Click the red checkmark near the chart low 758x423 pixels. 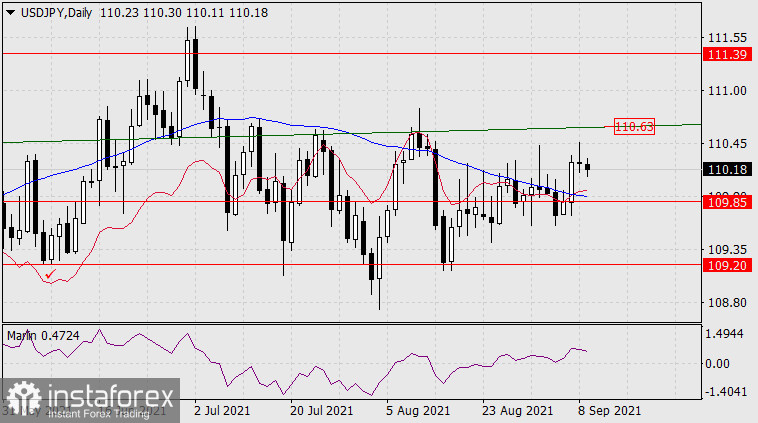(50, 273)
